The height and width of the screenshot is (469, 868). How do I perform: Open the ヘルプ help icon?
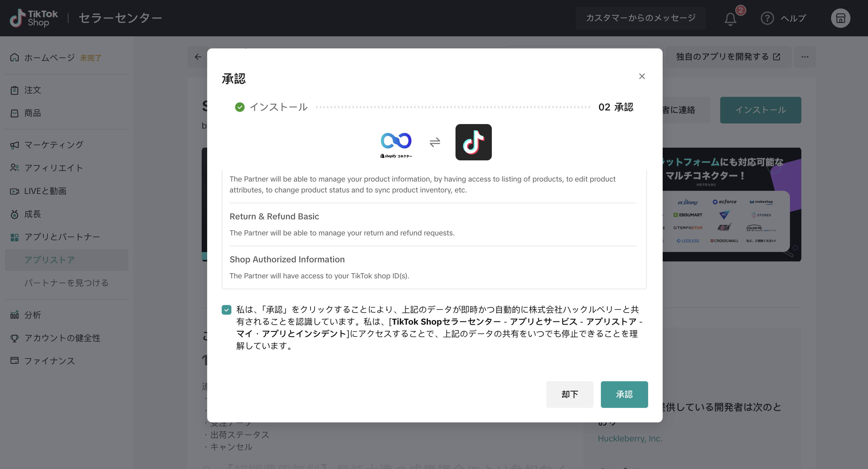767,18
